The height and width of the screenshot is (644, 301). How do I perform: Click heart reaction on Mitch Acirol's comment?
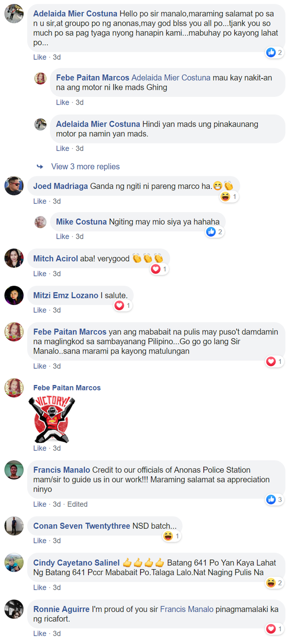(x=156, y=269)
